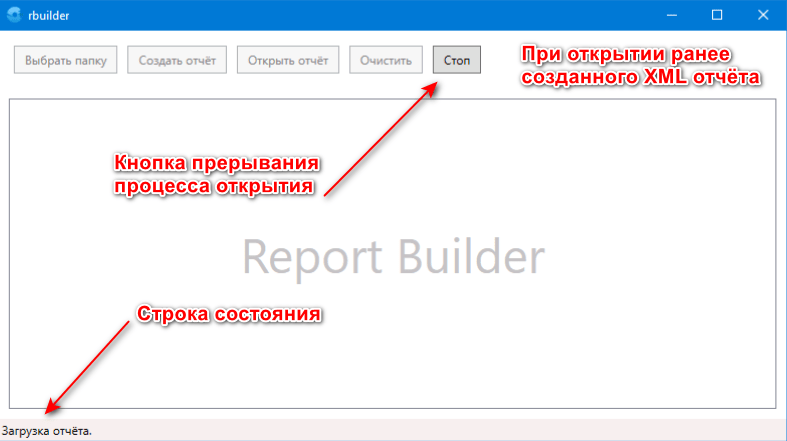Click the red arrow pointing to status bar
Image resolution: width=787 pixels, height=441 pixels.
coord(88,364)
